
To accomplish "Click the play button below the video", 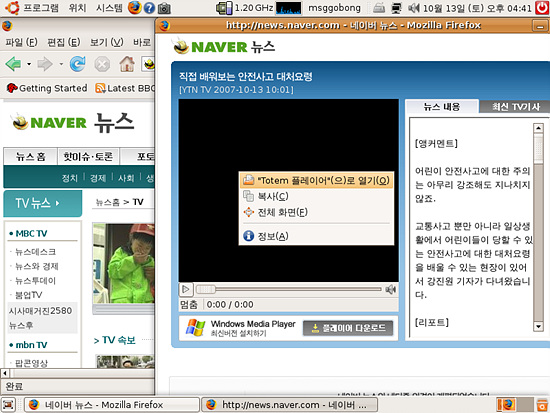I will tap(186, 289).
